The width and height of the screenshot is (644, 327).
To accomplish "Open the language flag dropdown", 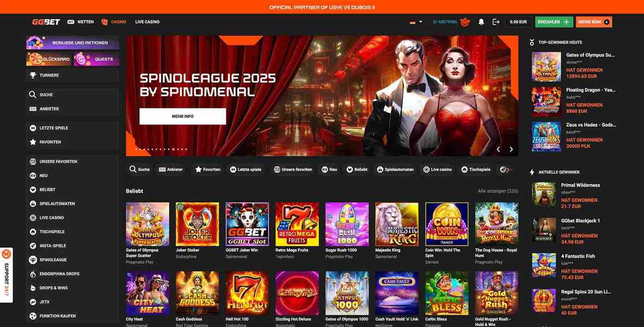I will tap(416, 22).
